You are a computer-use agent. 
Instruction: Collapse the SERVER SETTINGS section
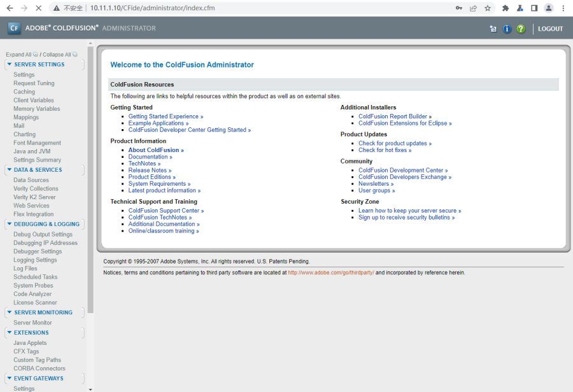(x=10, y=64)
